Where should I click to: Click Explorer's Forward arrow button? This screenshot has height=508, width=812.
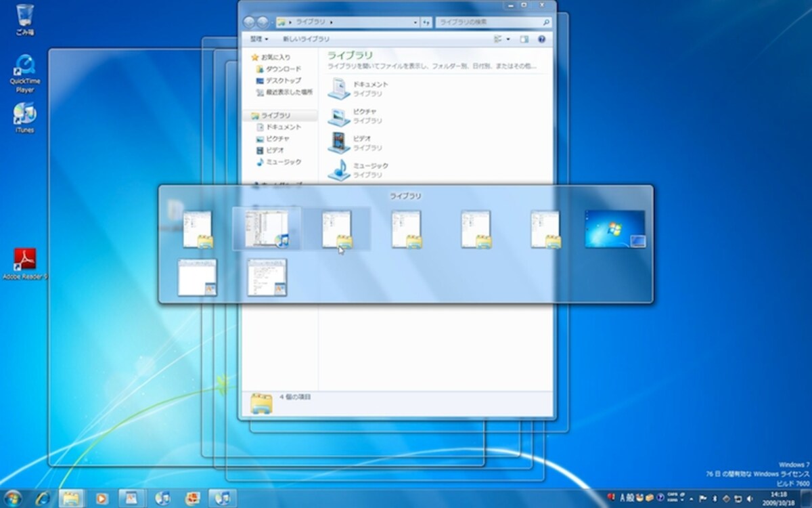(263, 22)
